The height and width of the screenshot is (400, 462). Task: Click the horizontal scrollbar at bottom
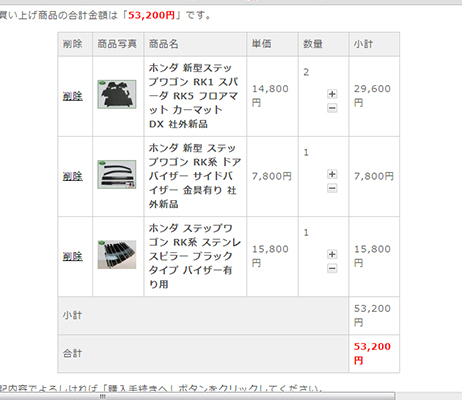pyautogui.click(x=197, y=396)
